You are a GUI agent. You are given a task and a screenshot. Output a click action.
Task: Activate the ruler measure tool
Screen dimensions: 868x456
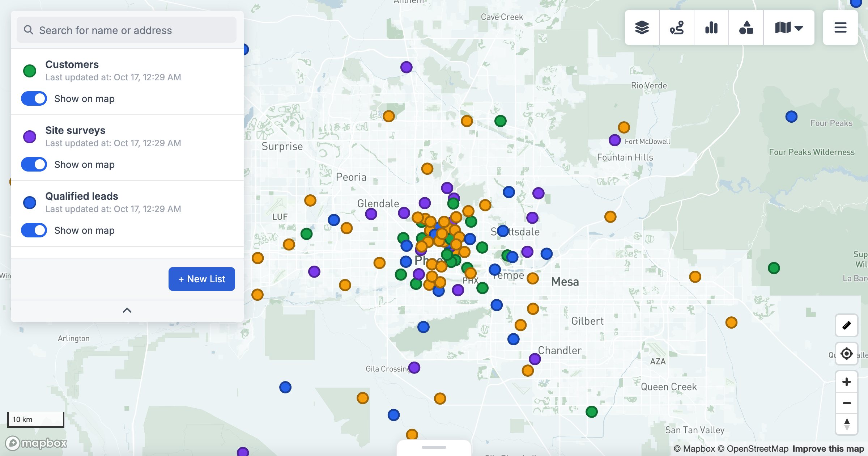point(847,325)
